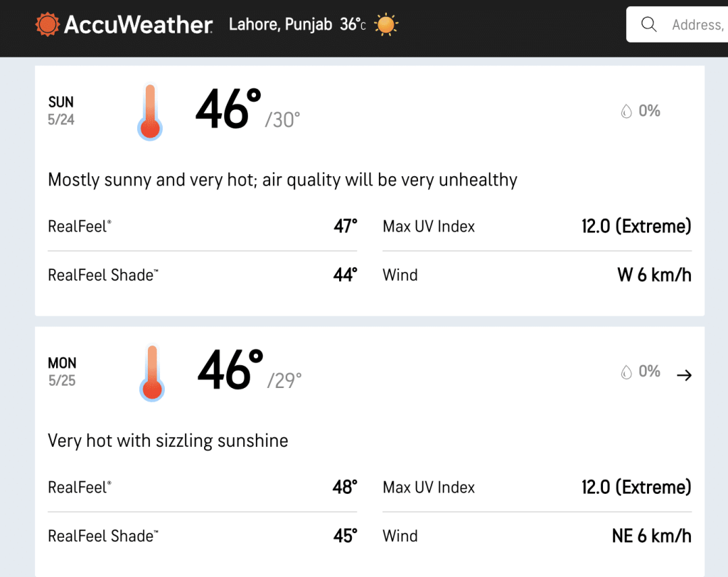Click the sunny weather icon beside 36°C
The height and width of the screenshot is (577, 728).
(x=386, y=25)
